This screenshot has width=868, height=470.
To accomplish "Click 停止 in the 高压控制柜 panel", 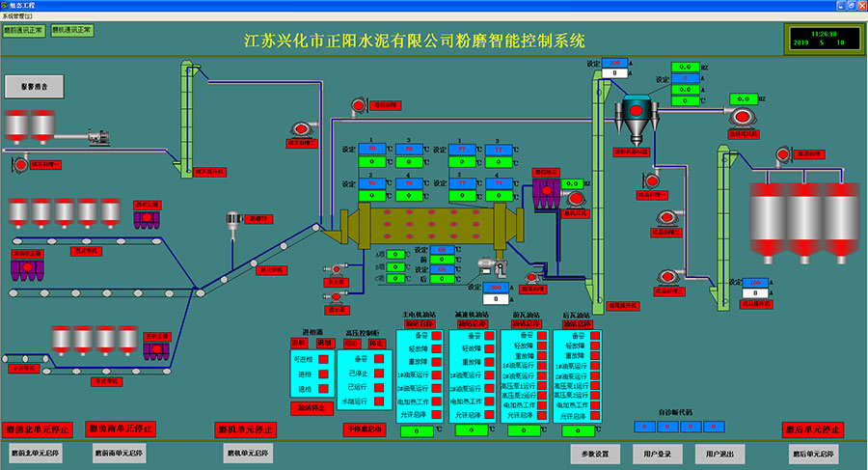I will (376, 343).
